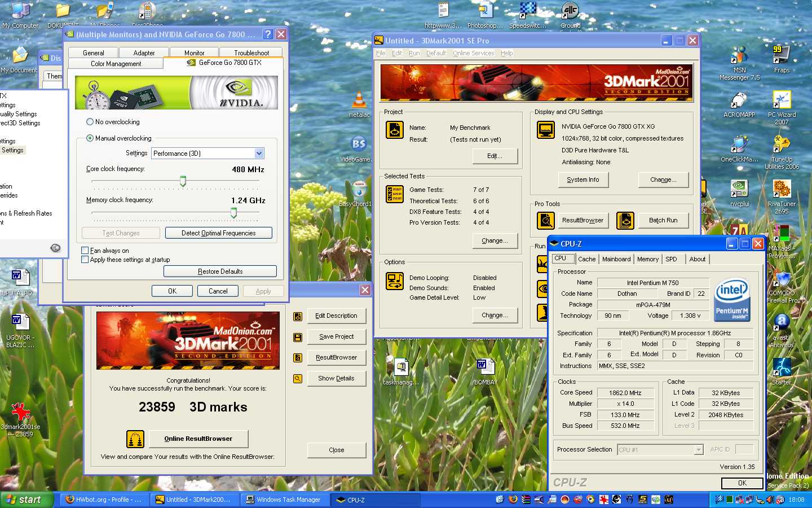Switch to the Cache tab in CPU-Z
812x508 pixels.
point(586,259)
